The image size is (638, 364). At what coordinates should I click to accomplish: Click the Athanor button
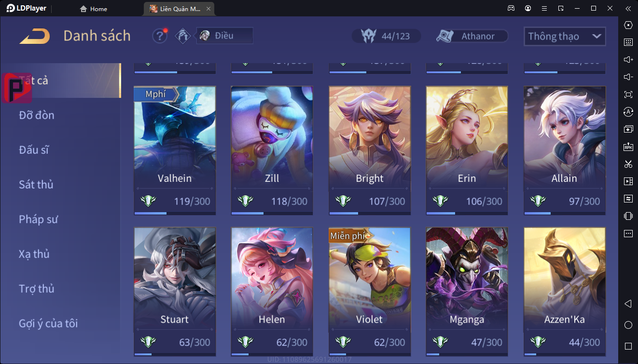click(472, 36)
